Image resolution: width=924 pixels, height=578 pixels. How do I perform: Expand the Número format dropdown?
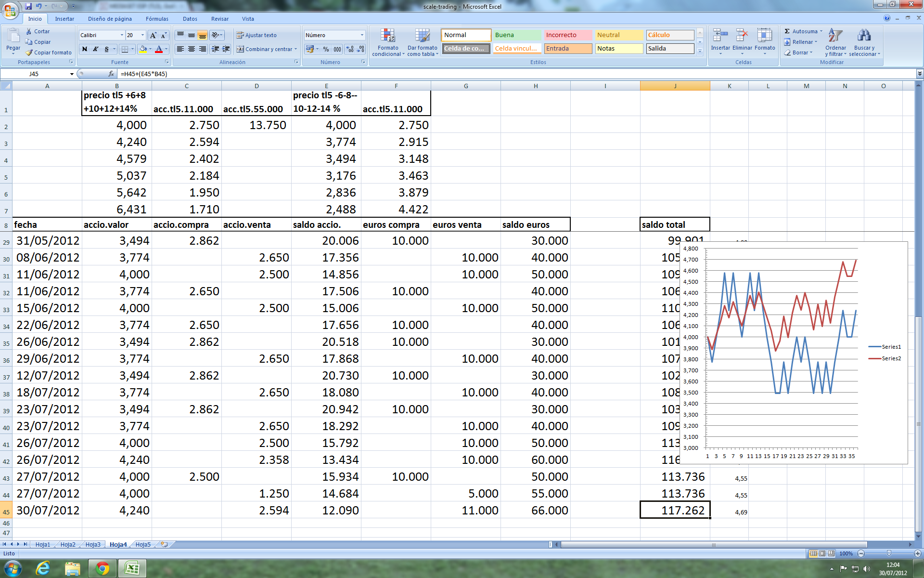(362, 35)
